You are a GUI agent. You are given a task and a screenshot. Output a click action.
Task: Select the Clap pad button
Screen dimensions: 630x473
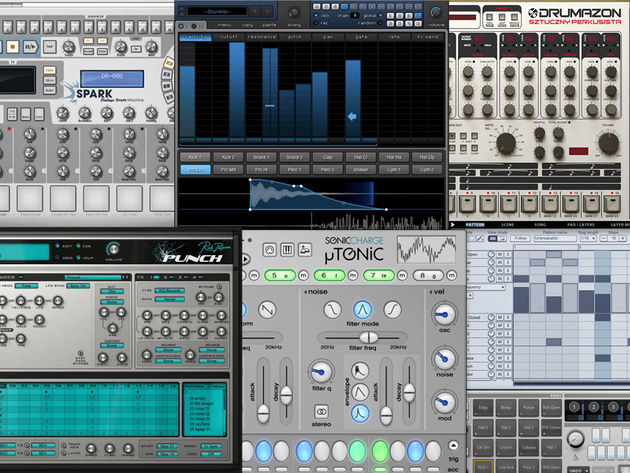[327, 157]
